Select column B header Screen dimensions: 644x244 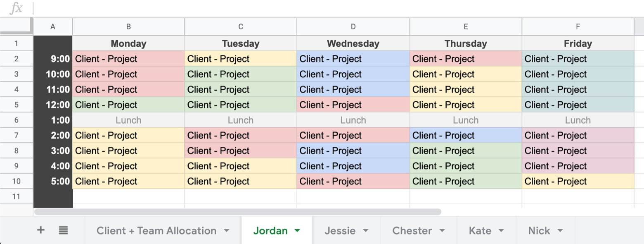128,27
